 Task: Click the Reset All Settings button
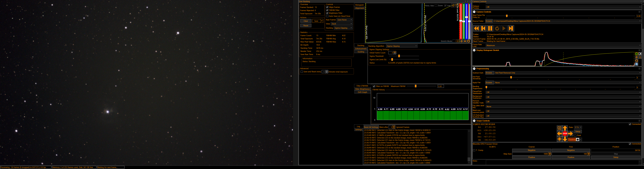pos(371,127)
